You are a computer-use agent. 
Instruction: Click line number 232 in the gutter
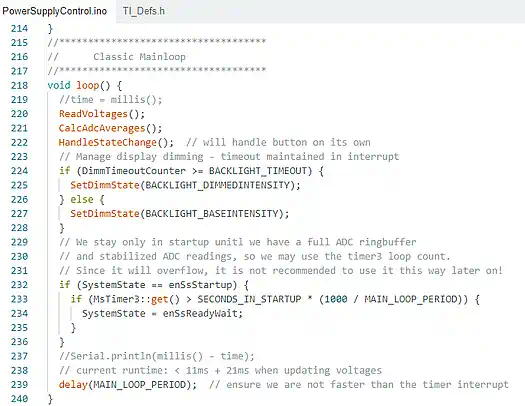(19, 285)
